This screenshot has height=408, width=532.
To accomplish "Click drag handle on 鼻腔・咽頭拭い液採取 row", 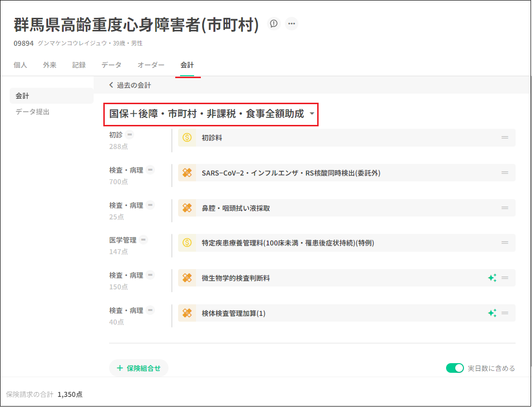I will (x=505, y=208).
